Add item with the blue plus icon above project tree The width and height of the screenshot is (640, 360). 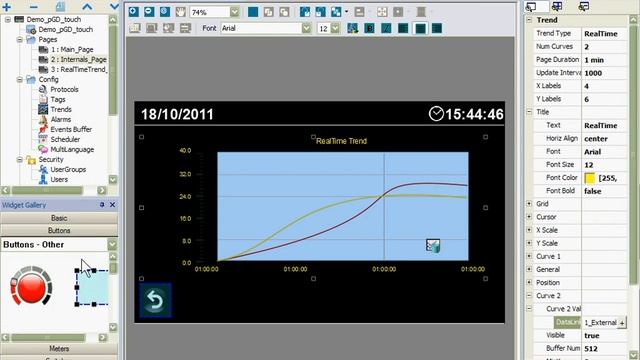7,7
